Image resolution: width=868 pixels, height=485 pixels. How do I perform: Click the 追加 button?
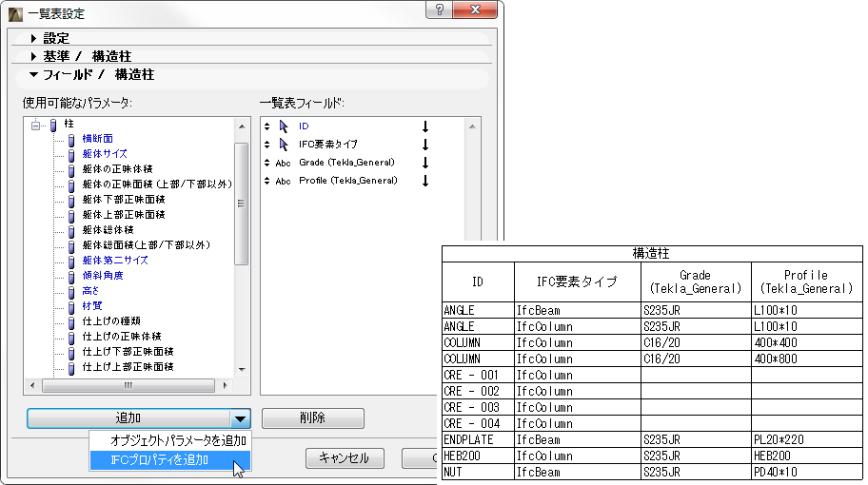128,418
